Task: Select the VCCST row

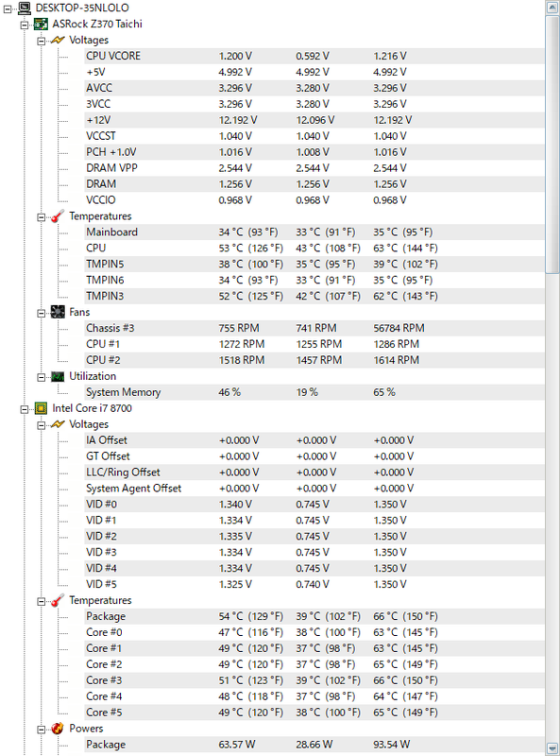Action: click(314, 136)
